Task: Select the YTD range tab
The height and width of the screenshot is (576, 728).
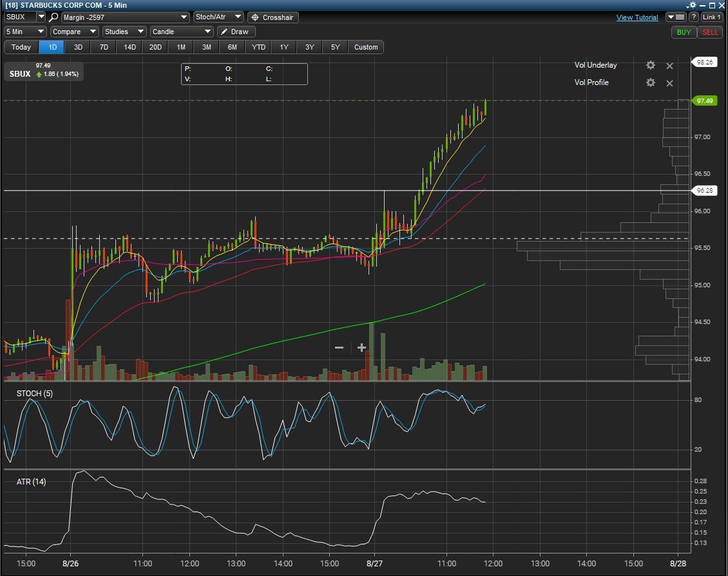Action: (x=258, y=47)
